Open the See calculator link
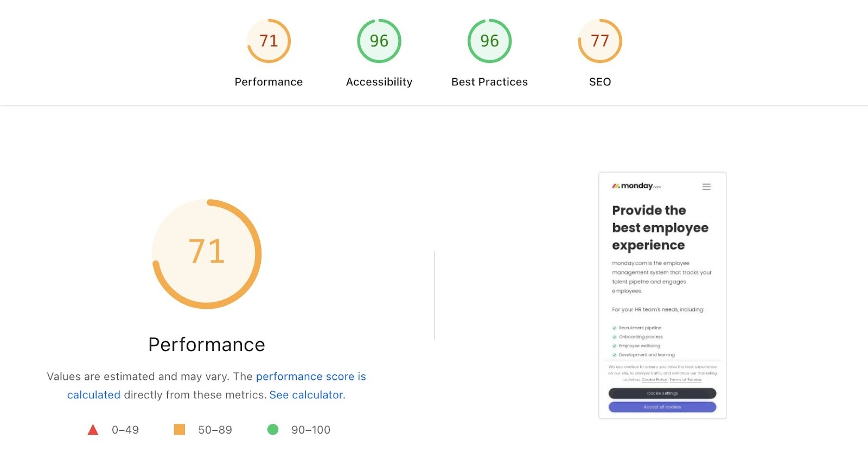This screenshot has height=452, width=868. point(306,394)
